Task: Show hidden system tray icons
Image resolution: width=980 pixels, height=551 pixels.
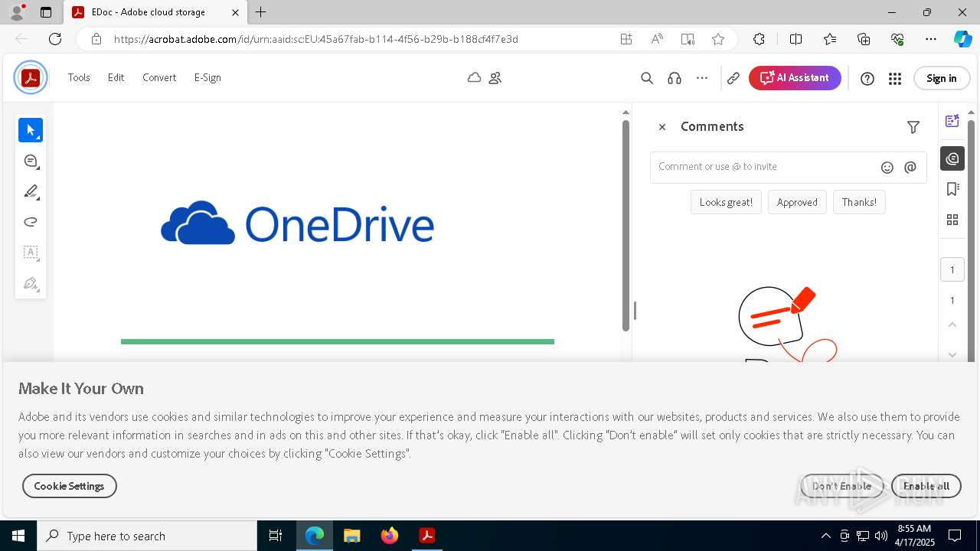Action: click(825, 536)
